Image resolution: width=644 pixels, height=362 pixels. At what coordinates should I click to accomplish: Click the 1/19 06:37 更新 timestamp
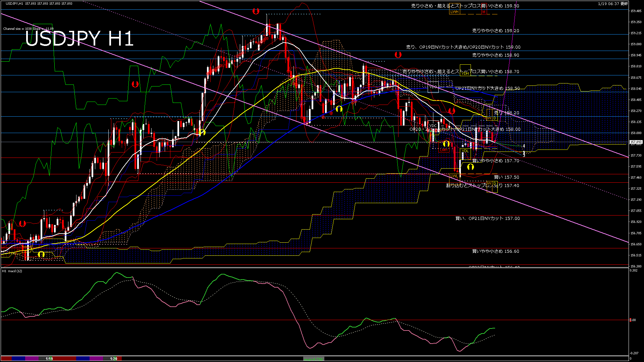613,4
